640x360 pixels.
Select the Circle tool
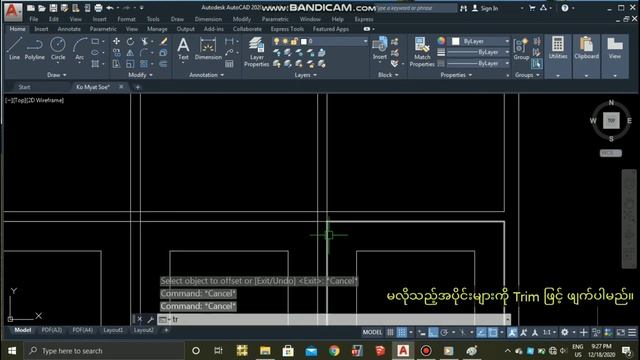[x=58, y=49]
